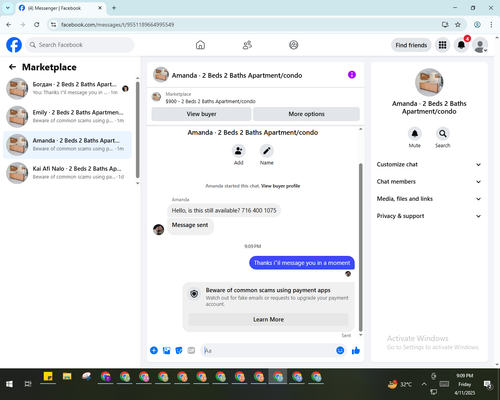Edit the chat Name pencil icon
The height and width of the screenshot is (400, 500).
coord(267,151)
